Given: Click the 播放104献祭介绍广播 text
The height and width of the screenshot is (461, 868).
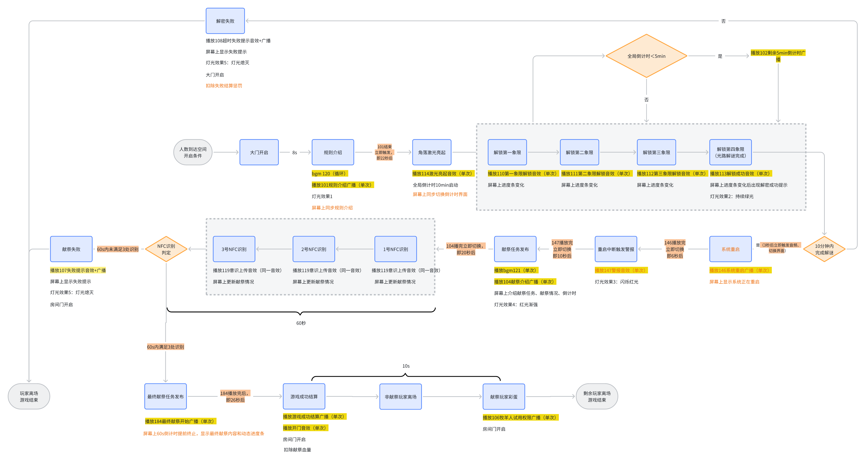Looking at the screenshot, I should tap(525, 282).
